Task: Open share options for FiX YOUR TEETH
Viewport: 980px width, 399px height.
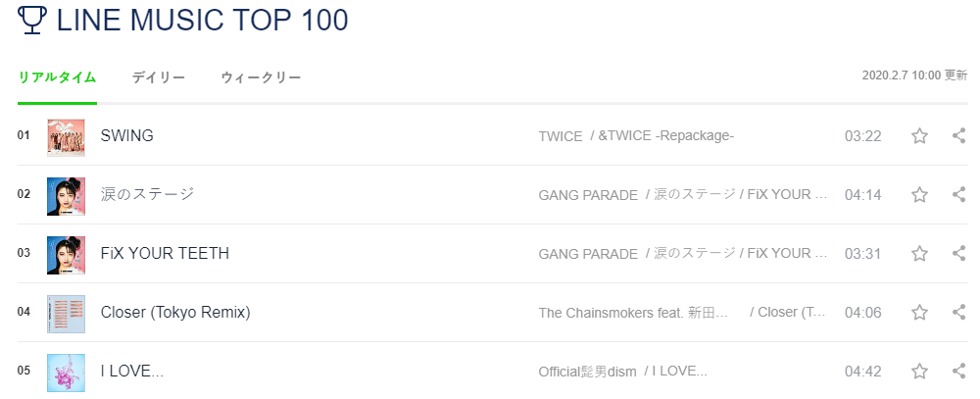Action: (x=959, y=253)
